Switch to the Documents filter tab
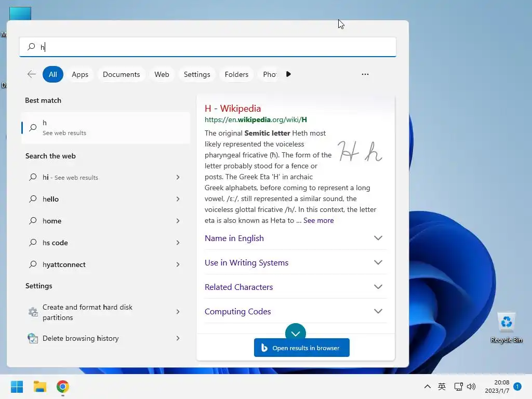 pos(122,74)
